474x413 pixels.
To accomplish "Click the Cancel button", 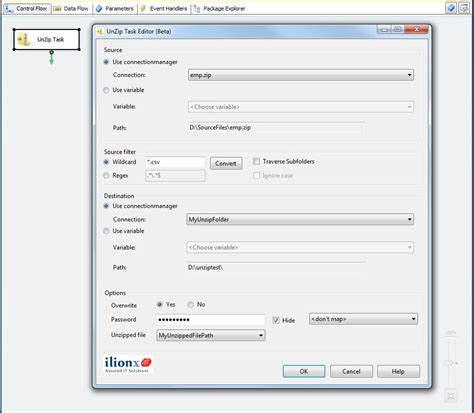I will click(351, 371).
